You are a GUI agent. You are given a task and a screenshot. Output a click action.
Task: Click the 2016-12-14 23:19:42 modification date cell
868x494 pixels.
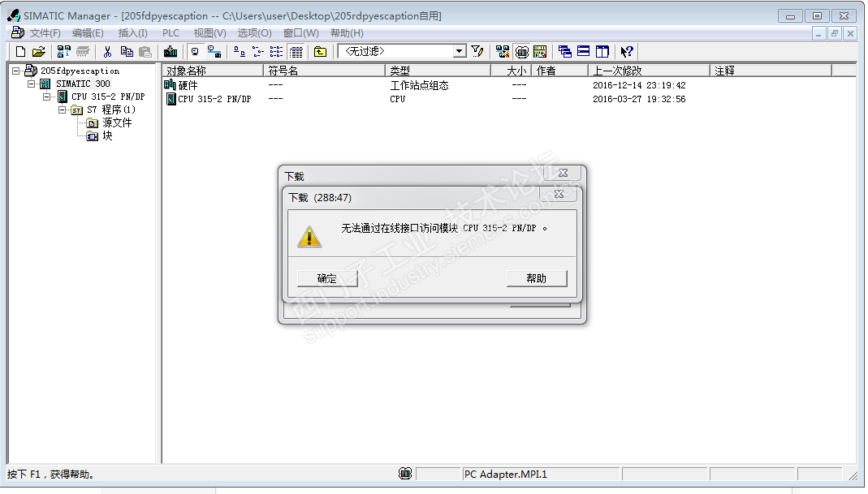point(639,85)
